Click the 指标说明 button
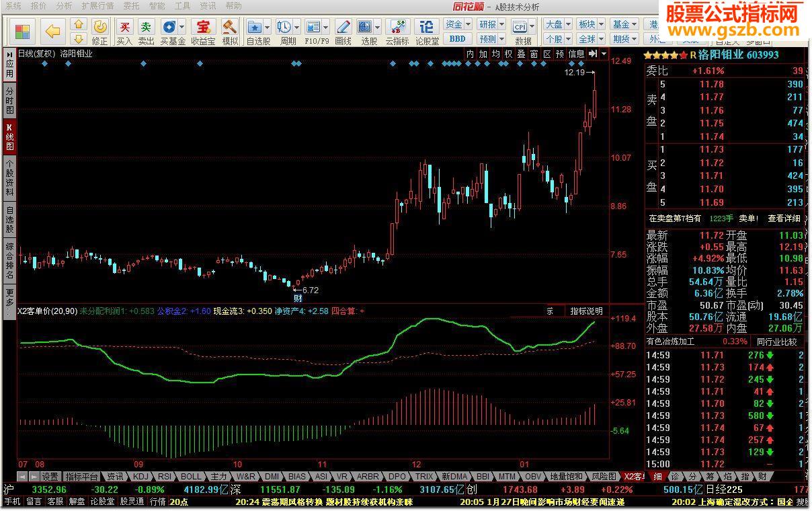Viewport: 812px width, 511px height. [x=586, y=311]
